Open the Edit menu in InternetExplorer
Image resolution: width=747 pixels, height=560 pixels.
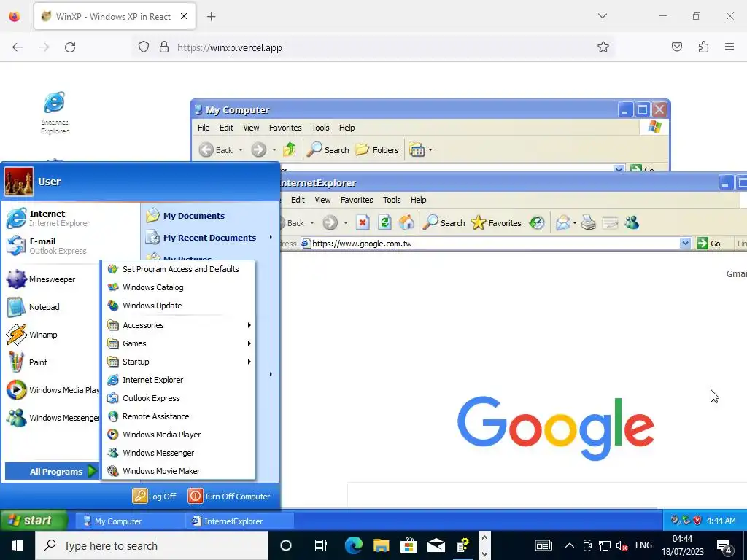click(298, 200)
